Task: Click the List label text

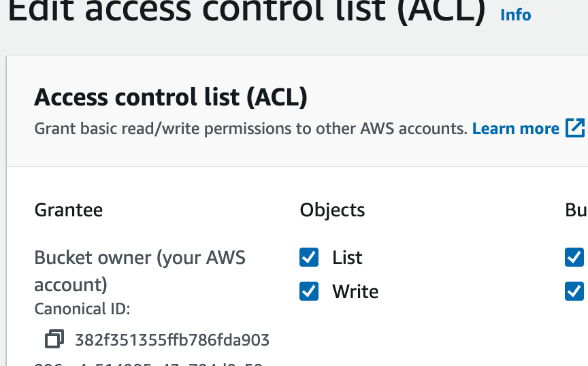Action: pos(347,258)
